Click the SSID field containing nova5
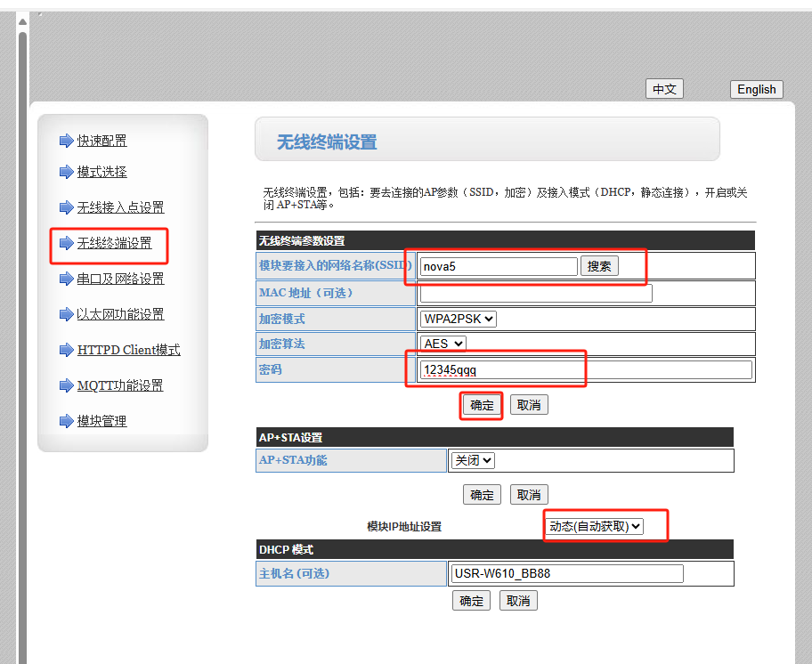Viewport: 812px width, 664px height. (x=499, y=266)
